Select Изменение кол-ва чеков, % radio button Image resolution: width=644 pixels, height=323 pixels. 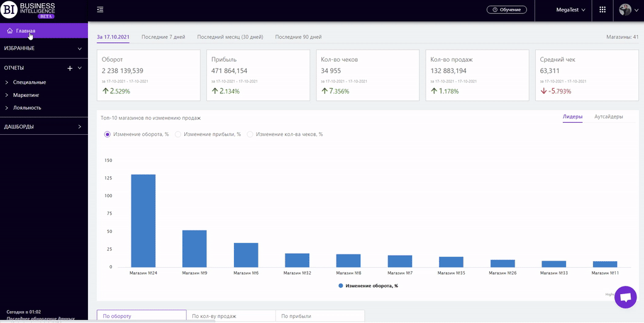[250, 134]
